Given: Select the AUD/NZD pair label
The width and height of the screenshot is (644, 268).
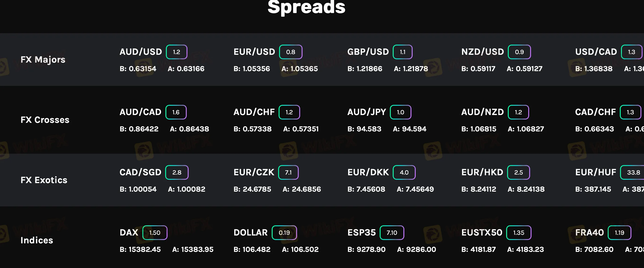Looking at the screenshot, I should pyautogui.click(x=482, y=112).
